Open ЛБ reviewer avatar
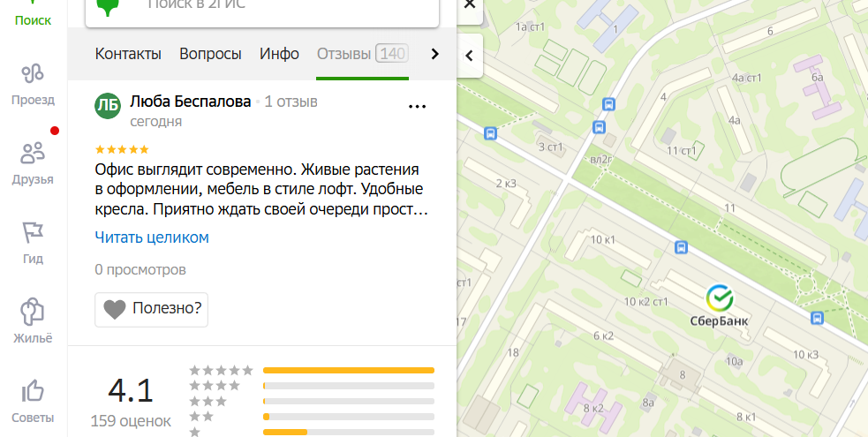868x437 pixels. tap(108, 106)
